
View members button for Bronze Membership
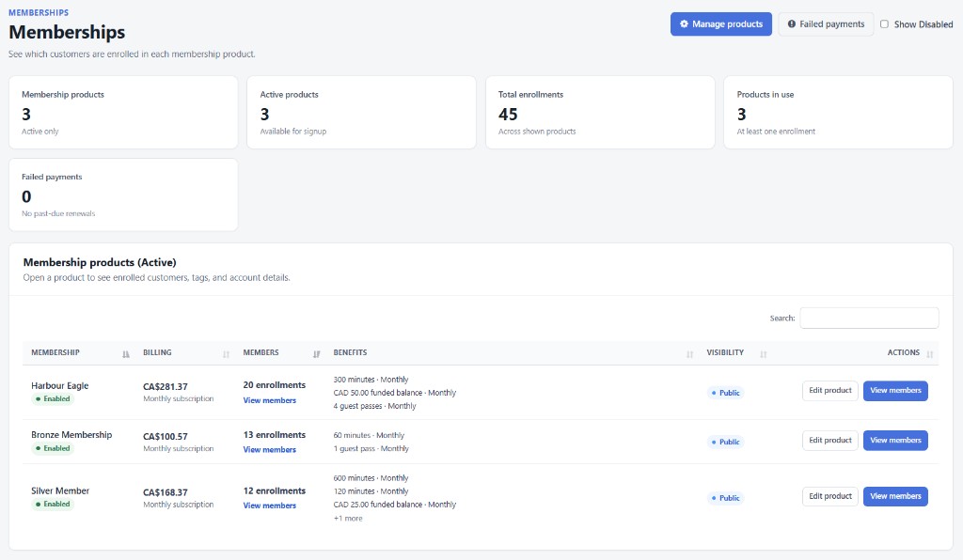click(x=895, y=441)
